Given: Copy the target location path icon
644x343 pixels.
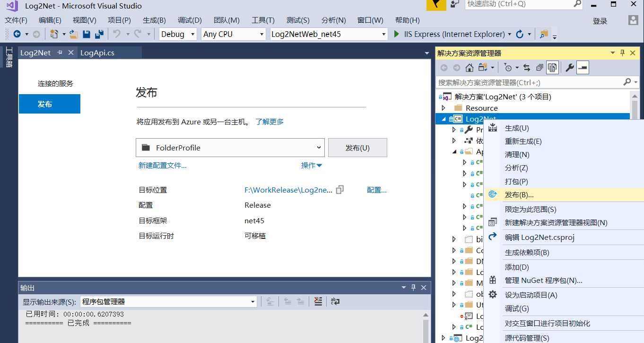Looking at the screenshot, I should [x=339, y=190].
